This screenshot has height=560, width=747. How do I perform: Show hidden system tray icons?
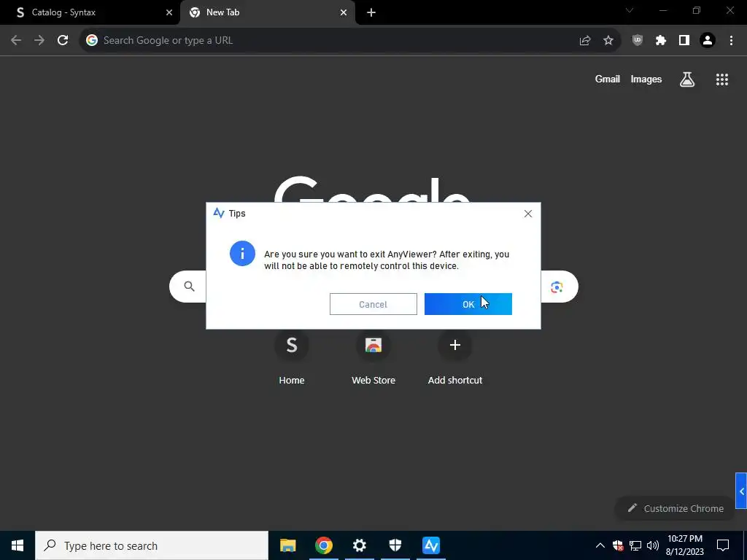600,545
